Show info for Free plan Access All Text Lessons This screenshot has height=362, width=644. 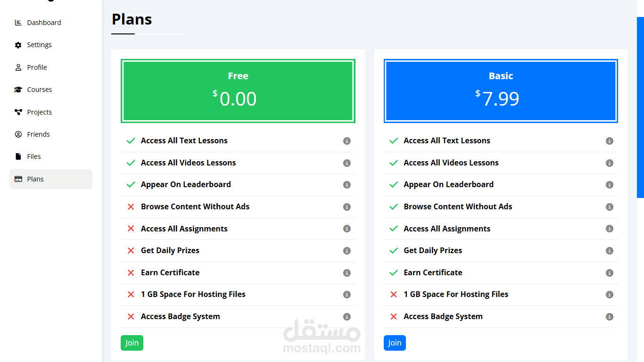pyautogui.click(x=347, y=141)
